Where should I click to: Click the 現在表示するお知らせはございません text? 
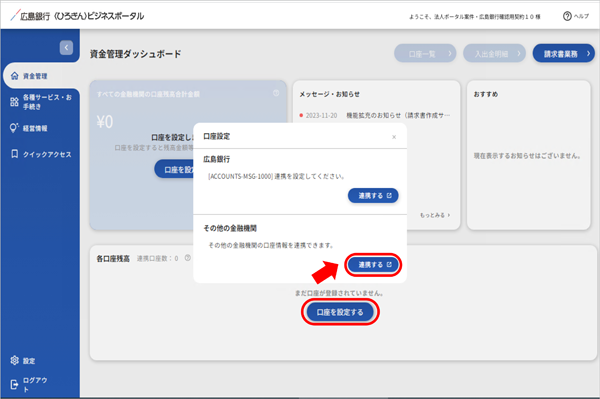(528, 156)
